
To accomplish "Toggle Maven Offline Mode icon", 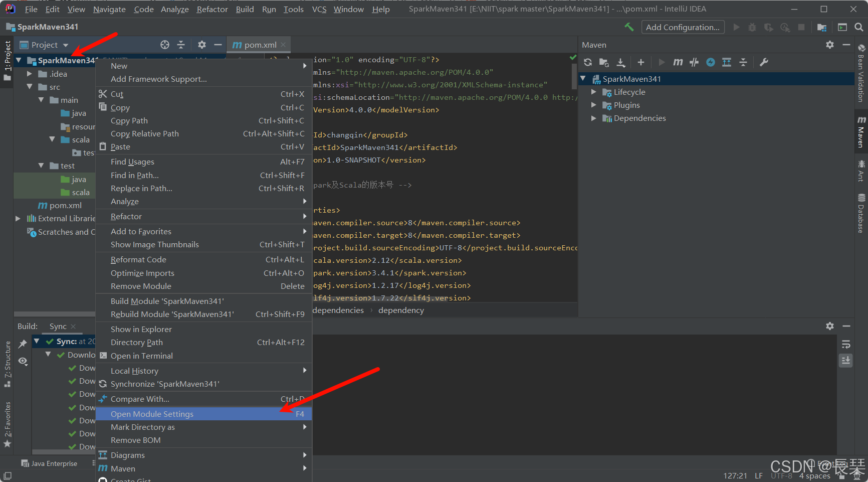I will (694, 62).
